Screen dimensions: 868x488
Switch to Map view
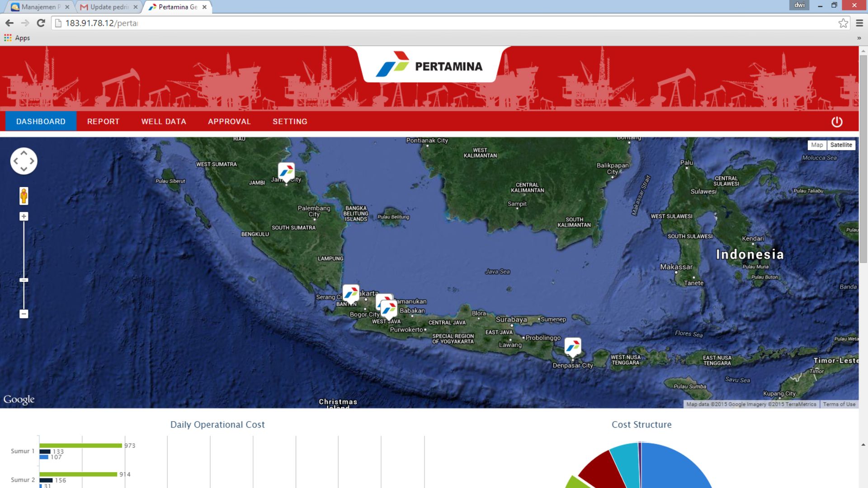(817, 145)
